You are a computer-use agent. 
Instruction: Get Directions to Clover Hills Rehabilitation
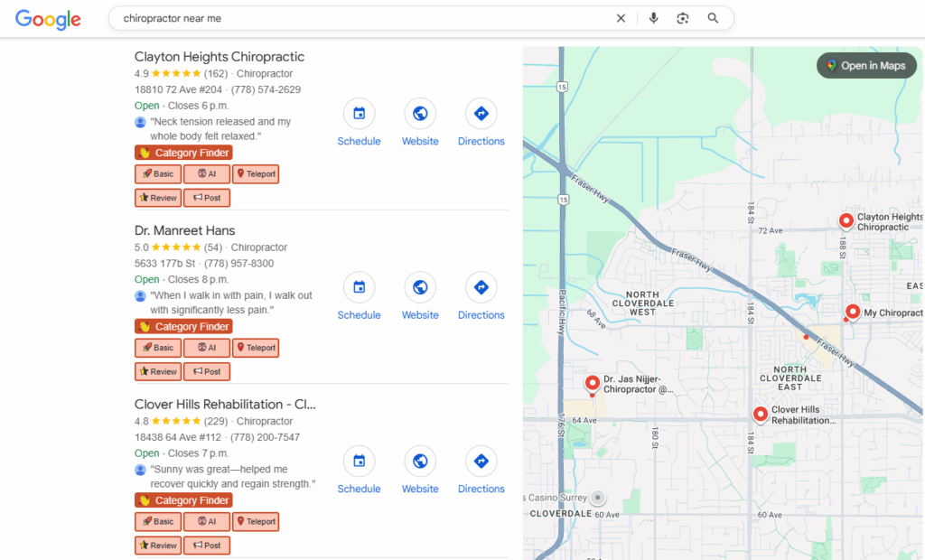(481, 462)
